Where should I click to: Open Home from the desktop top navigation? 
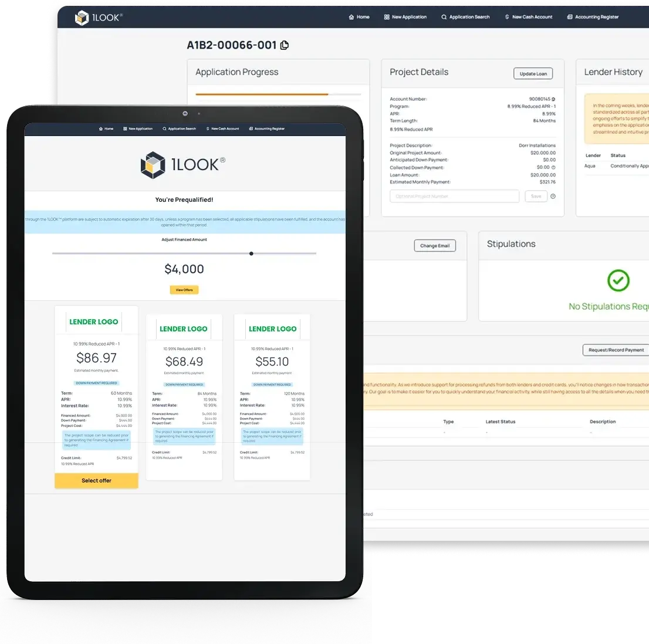click(x=359, y=17)
